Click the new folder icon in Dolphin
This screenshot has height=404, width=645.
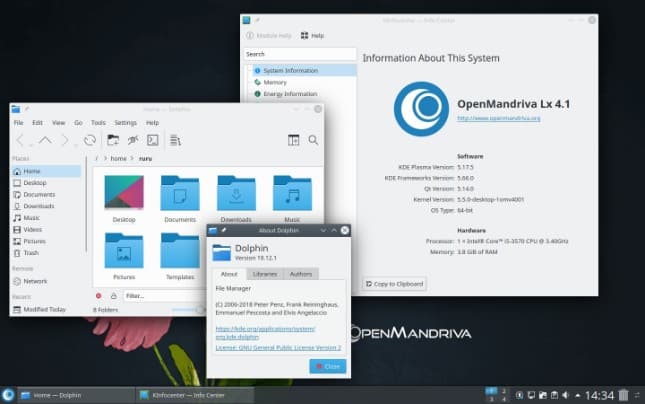(x=113, y=140)
